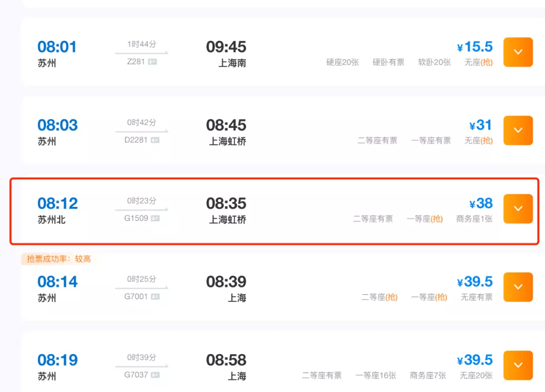Click 二等座(抢) on train G7001
Screen dimensions: 545x392
tap(379, 297)
